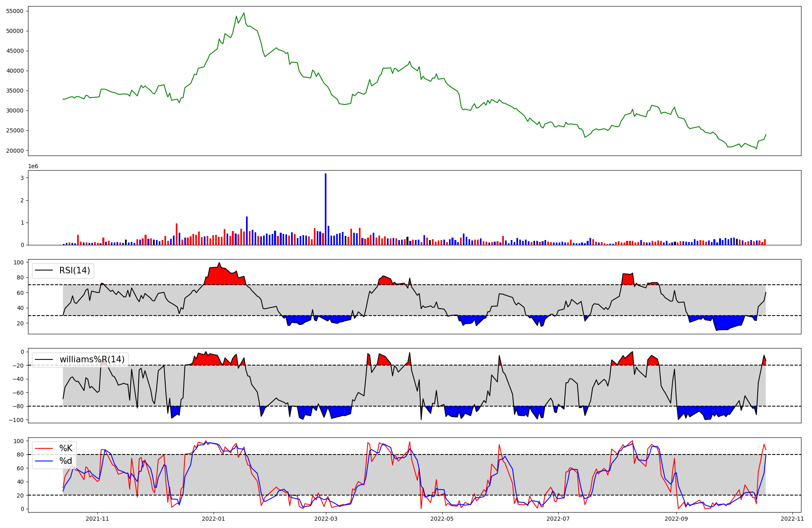Click the tallest blue volume spike bar
This screenshot has width=812, height=528.
(326, 209)
